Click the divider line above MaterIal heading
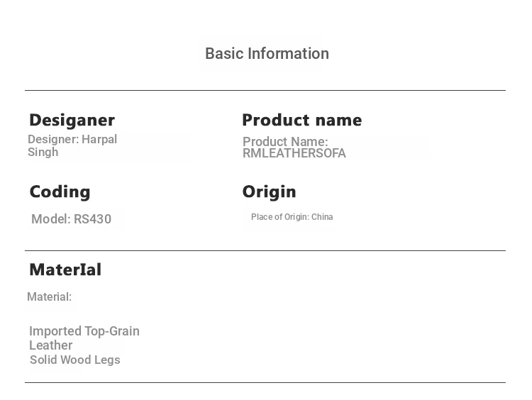Screen dimensions: 532x400 pyautogui.click(x=265, y=250)
